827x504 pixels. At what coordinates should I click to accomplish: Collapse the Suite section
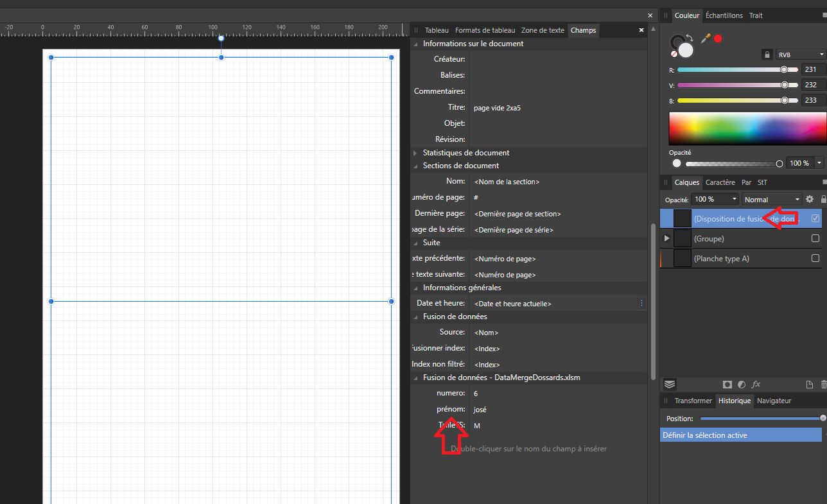point(415,243)
